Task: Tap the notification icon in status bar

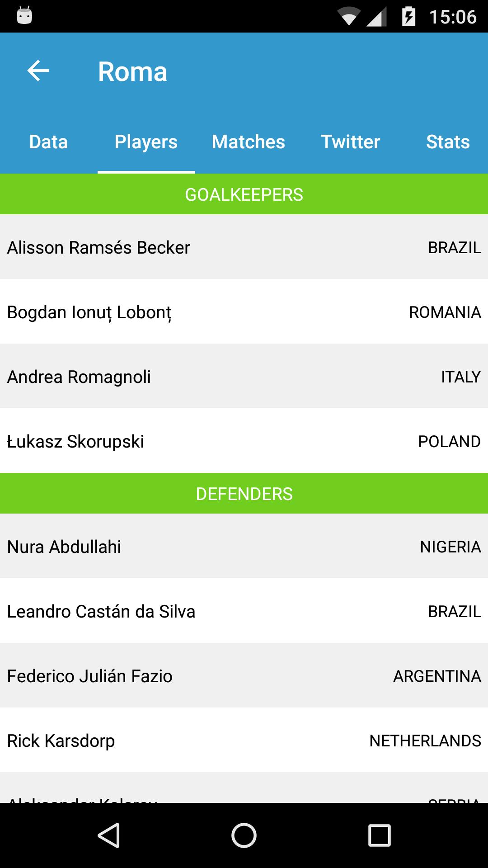Action: 24,17
